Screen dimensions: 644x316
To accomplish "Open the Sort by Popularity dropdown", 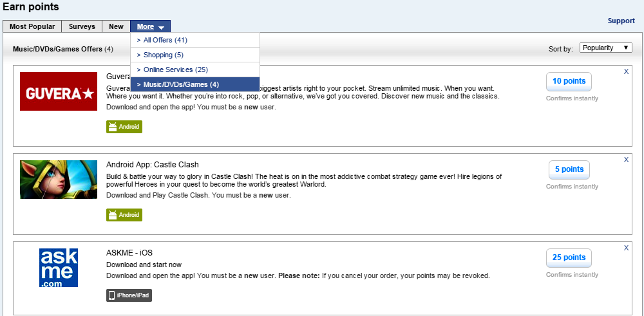I will click(x=606, y=48).
